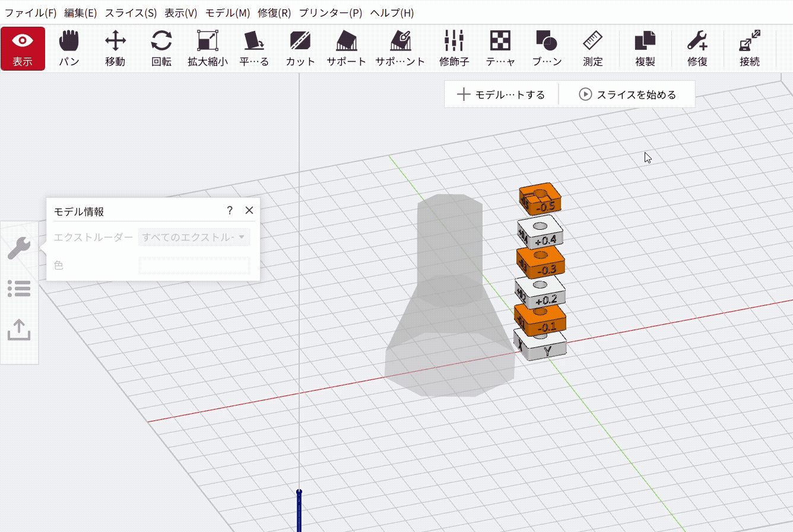Select the 回転 (rotate) tool
The width and height of the screenshot is (793, 532).
(x=161, y=49)
